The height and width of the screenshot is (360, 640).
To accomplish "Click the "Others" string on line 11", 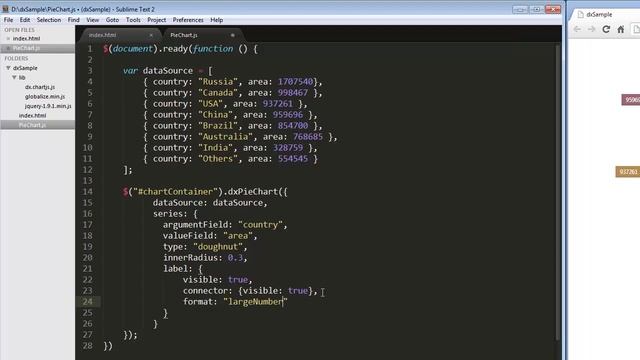I will click(x=218, y=159).
